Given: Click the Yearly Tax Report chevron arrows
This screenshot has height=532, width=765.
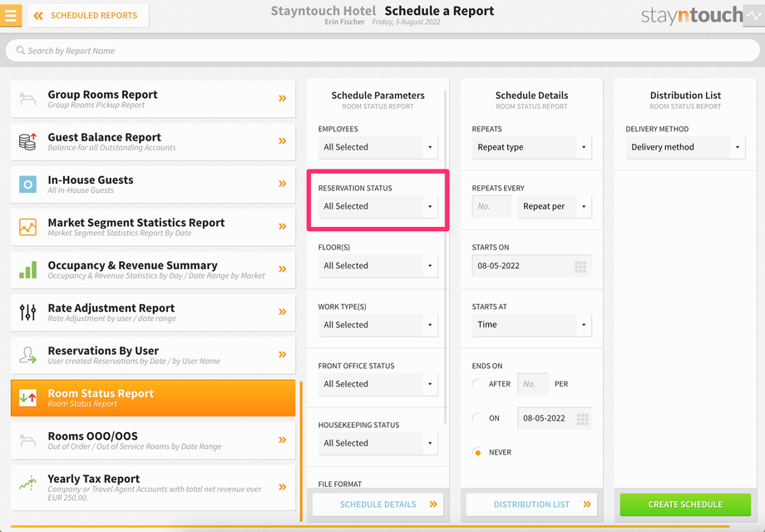Looking at the screenshot, I should click(x=283, y=486).
